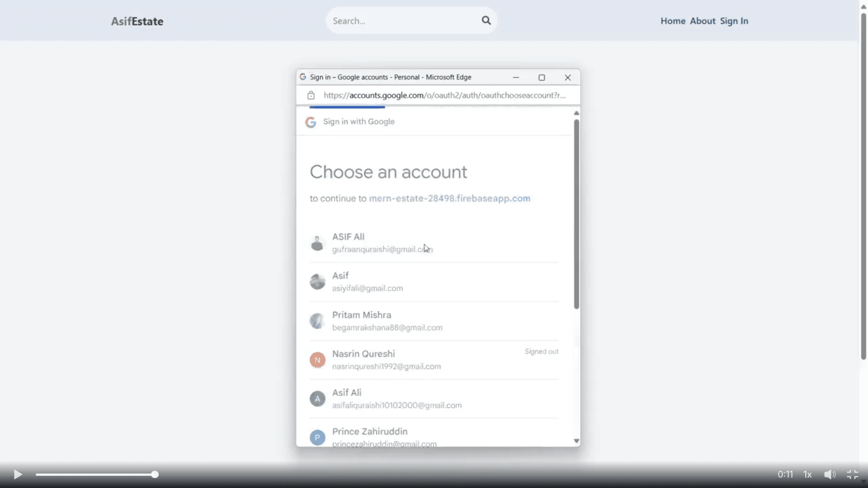Click the popup scrollbar down arrow
Viewport: 868px width, 488px height.
576,441
